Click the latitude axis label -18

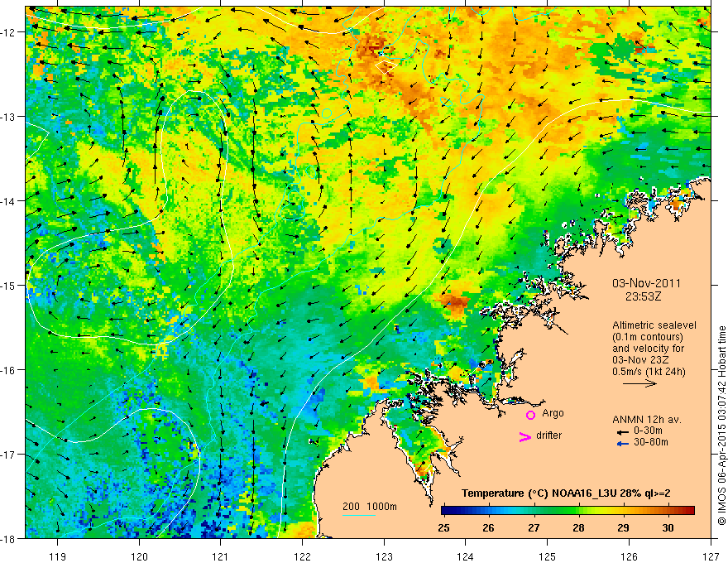[x=9, y=538]
